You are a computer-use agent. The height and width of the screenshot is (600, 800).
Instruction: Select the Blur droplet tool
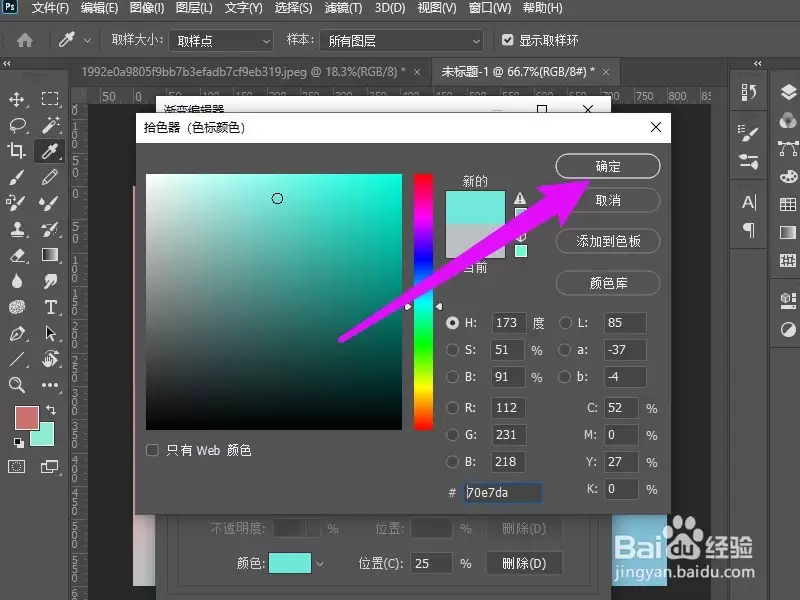point(17,281)
